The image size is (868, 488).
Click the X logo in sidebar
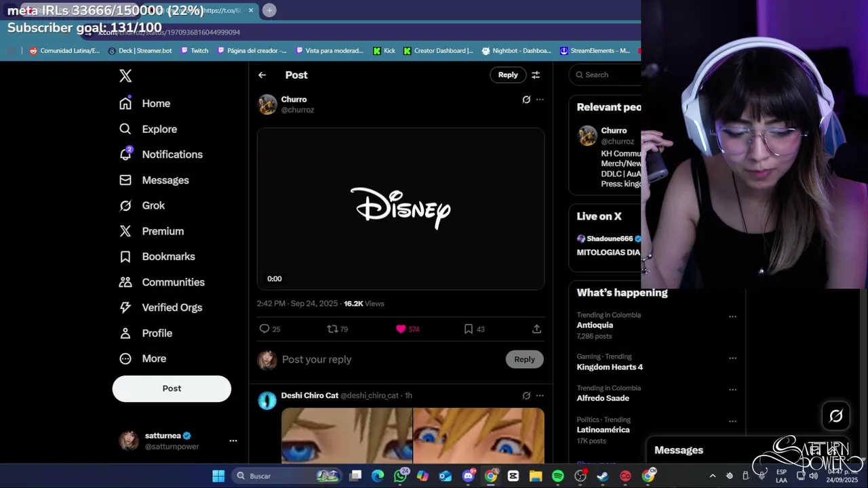click(x=125, y=76)
